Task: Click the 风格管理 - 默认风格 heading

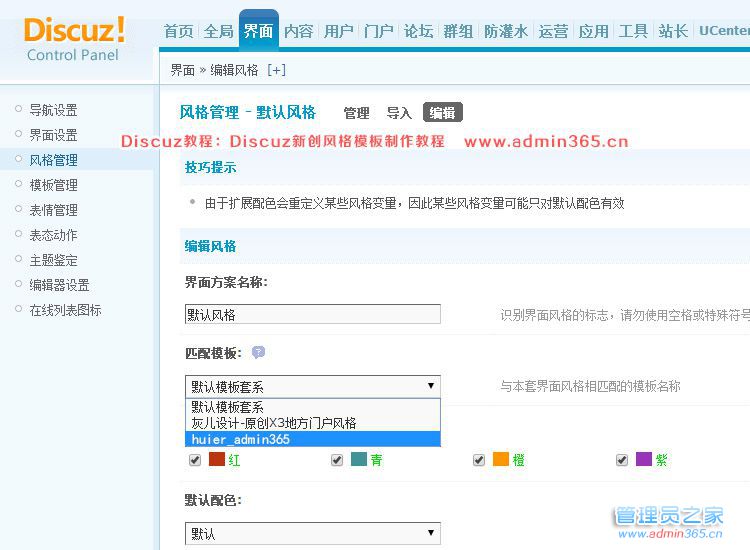Action: 248,112
